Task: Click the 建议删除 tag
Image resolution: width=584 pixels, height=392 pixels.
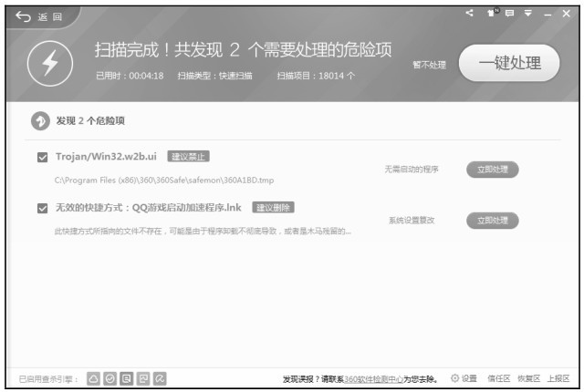Action: [x=274, y=208]
